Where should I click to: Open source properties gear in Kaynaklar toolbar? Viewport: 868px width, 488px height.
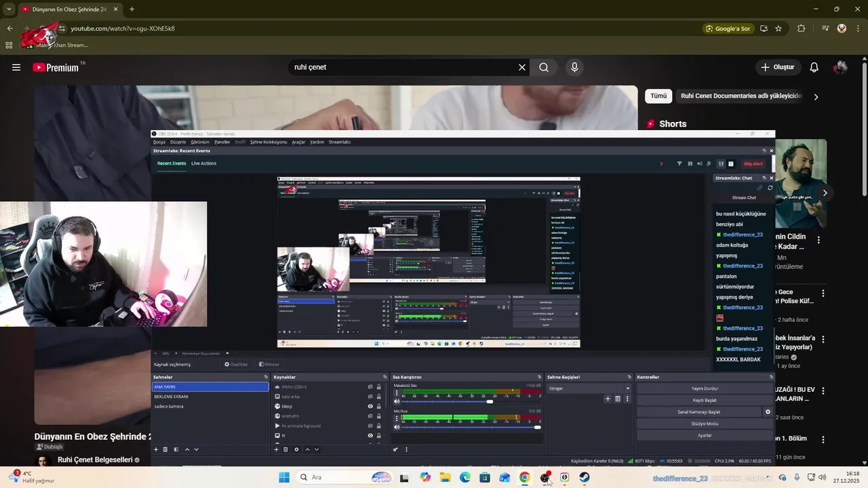click(296, 449)
